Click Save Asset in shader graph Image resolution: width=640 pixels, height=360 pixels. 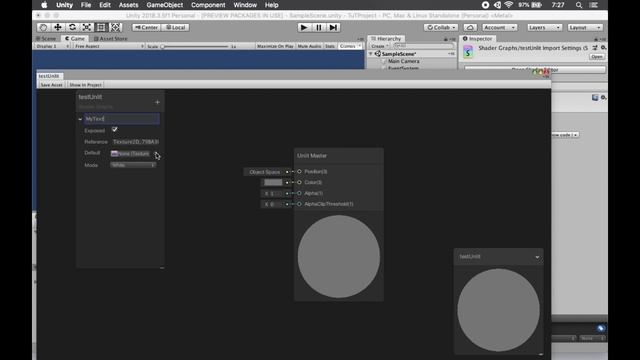(x=51, y=85)
